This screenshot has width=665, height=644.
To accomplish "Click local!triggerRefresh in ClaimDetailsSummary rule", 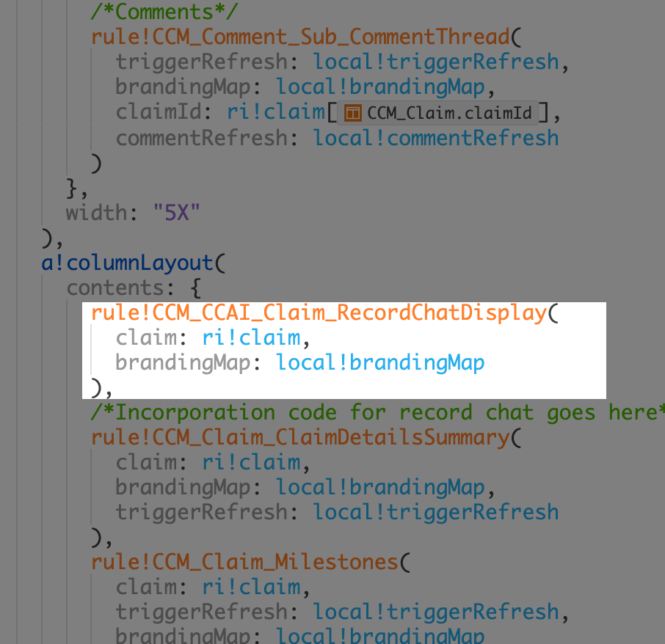I will (436, 512).
